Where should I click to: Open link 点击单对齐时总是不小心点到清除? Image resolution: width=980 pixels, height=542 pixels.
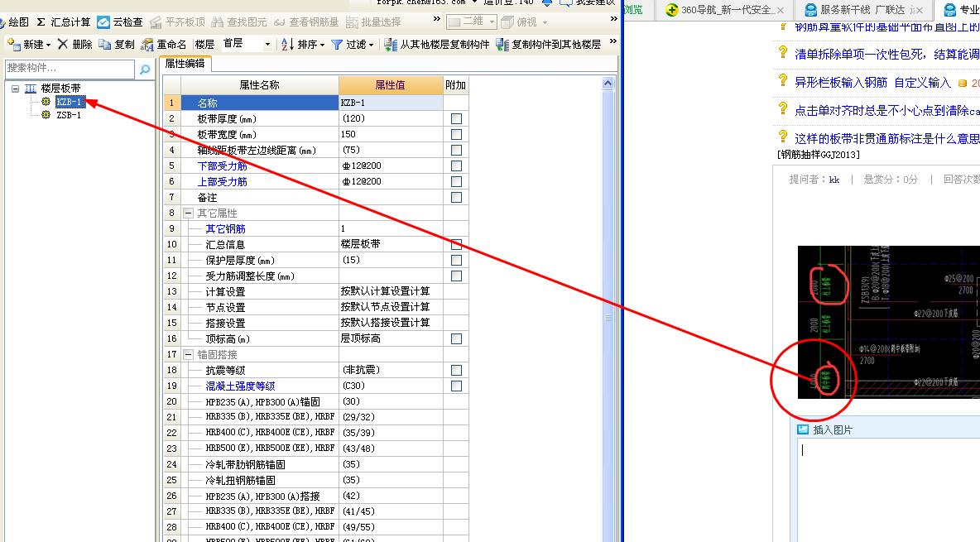[886, 111]
